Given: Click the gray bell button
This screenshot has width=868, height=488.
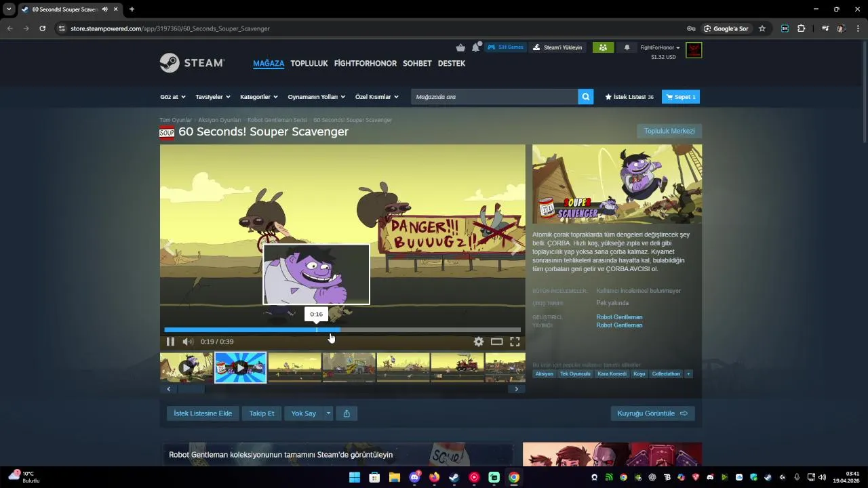Looking at the screenshot, I should 627,47.
